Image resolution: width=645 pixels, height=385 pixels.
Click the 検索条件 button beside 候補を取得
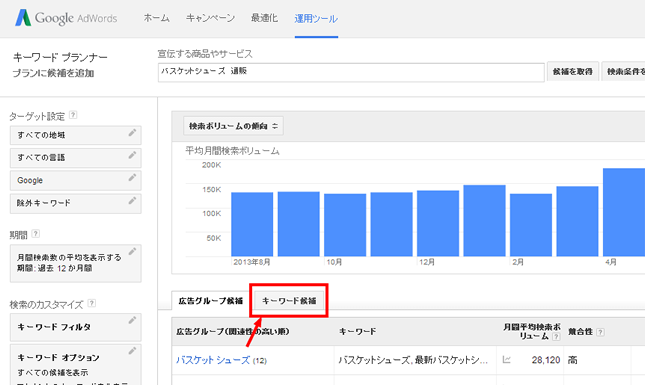pyautogui.click(x=623, y=72)
